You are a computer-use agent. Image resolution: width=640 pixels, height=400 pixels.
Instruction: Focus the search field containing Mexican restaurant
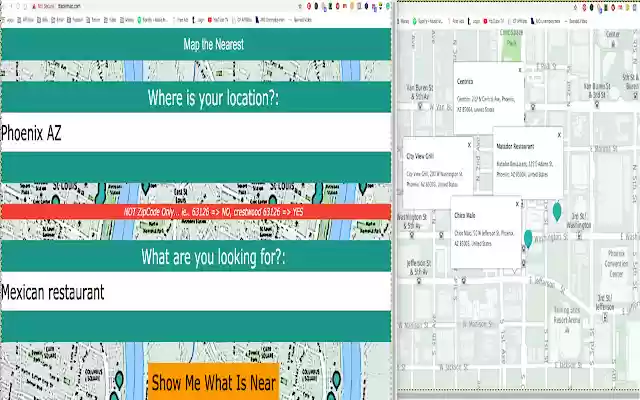[196, 291]
